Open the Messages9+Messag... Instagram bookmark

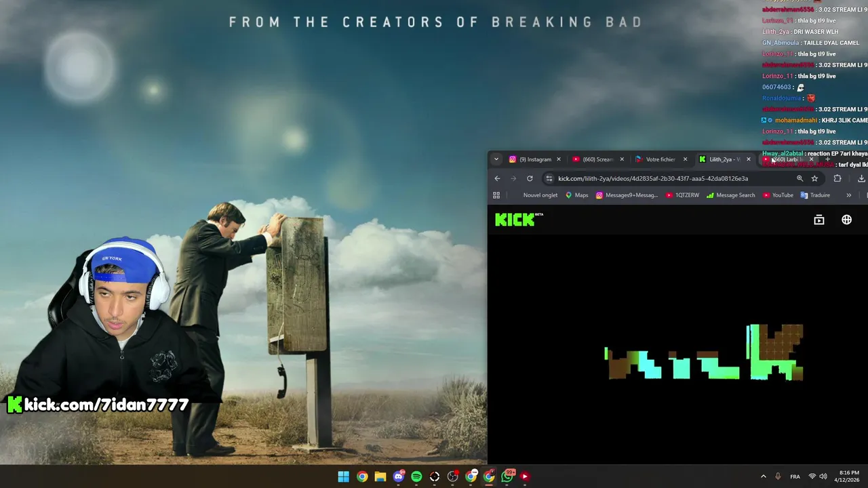coord(627,195)
